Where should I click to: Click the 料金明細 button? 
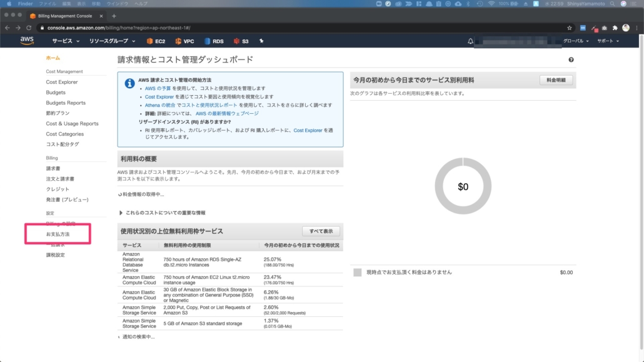556,80
